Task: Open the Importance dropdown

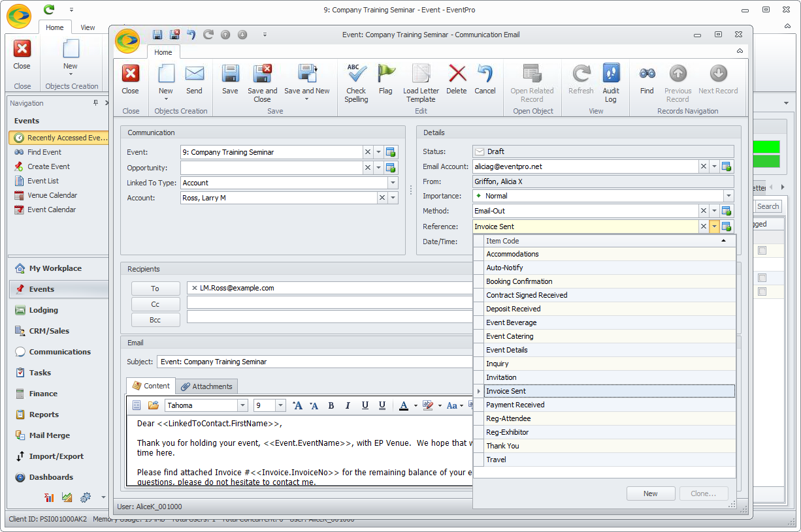Action: [x=728, y=196]
